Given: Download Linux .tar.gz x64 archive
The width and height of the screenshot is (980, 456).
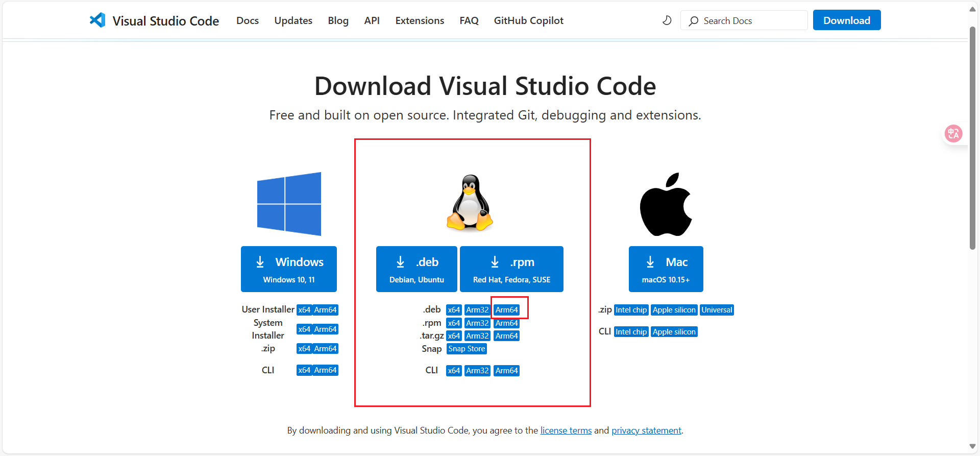Looking at the screenshot, I should pyautogui.click(x=454, y=336).
